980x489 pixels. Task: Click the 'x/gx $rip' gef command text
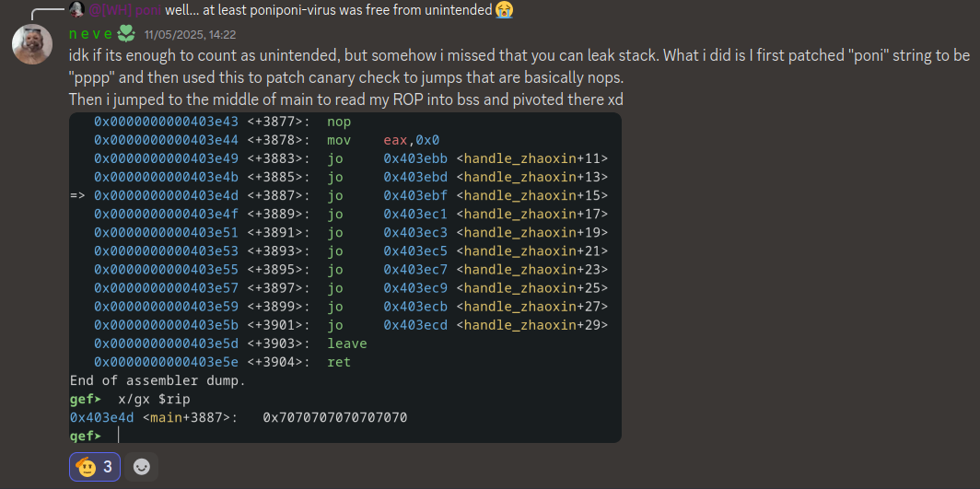click(x=155, y=399)
